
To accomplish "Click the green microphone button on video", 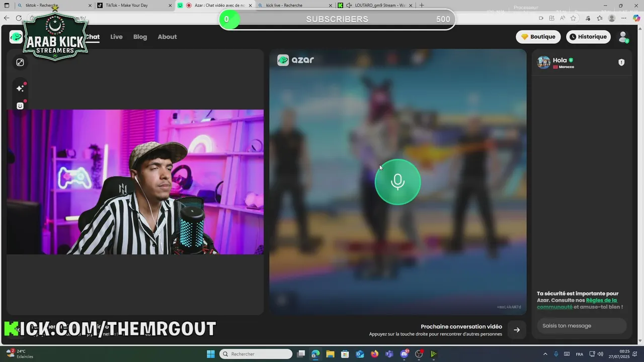I will (x=397, y=182).
